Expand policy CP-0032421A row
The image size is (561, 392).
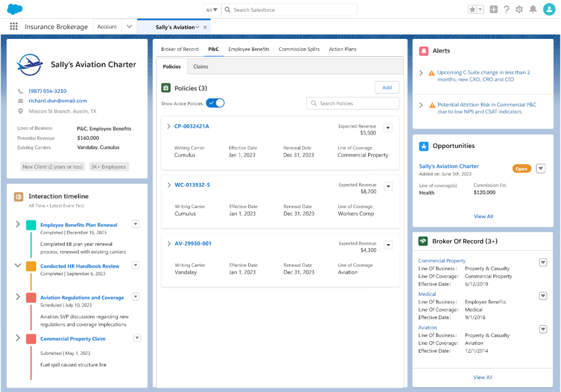pos(169,126)
